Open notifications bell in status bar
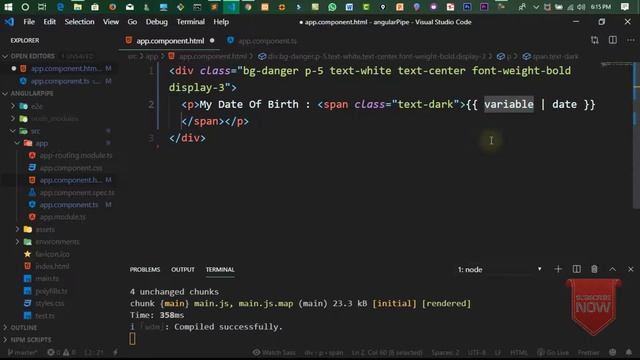The height and width of the screenshot is (360, 640). coord(629,352)
